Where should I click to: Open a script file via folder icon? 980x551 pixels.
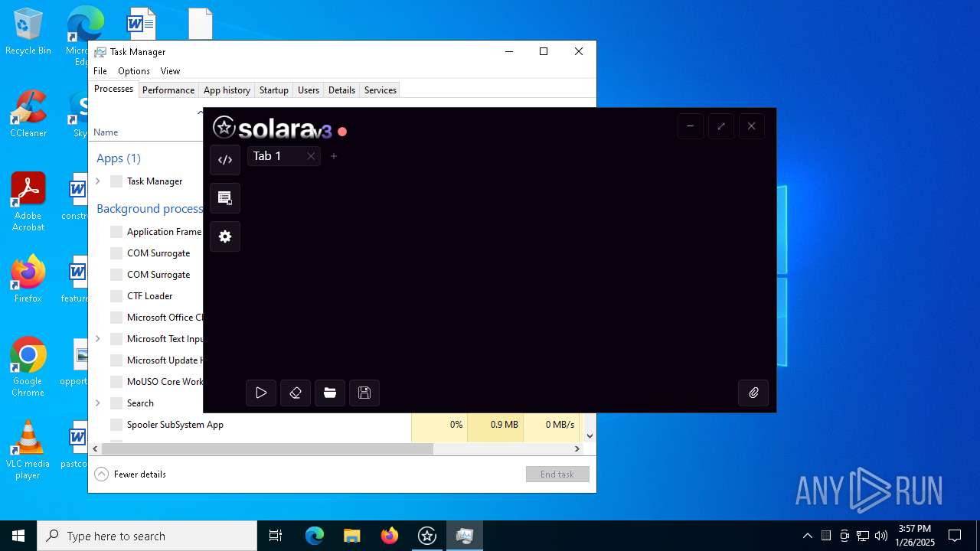[x=330, y=393]
